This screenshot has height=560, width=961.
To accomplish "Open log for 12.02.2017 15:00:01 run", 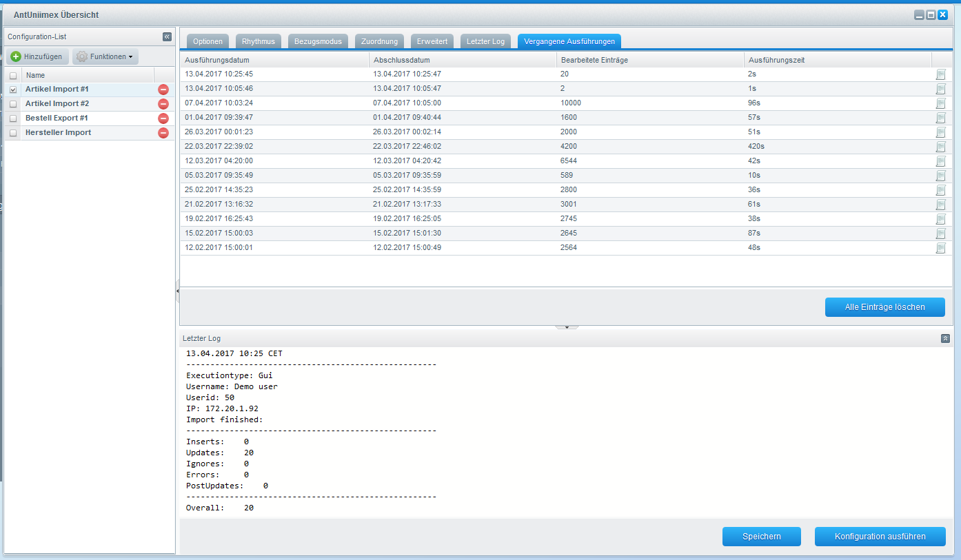I will [940, 248].
